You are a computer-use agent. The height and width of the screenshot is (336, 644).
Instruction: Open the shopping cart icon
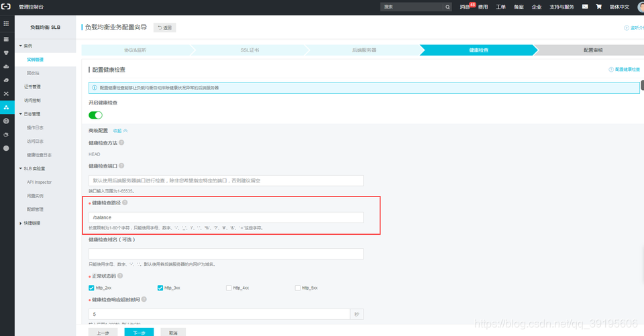599,7
